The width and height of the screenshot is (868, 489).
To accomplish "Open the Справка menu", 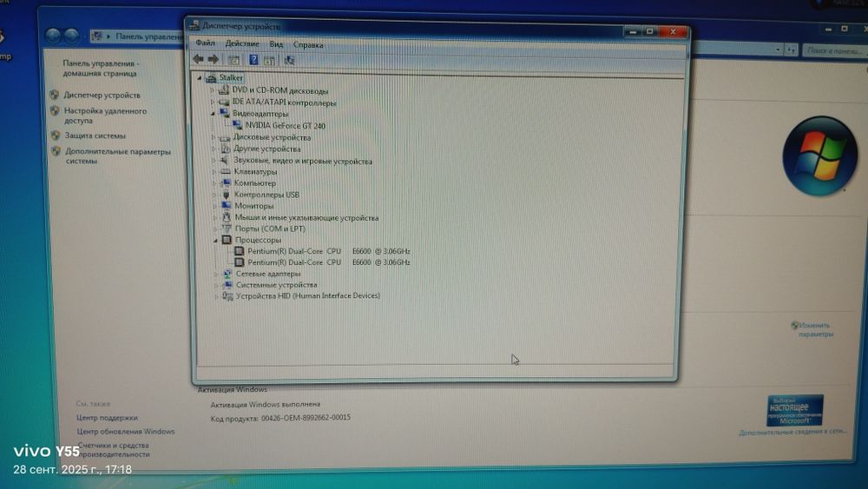I will tap(308, 45).
